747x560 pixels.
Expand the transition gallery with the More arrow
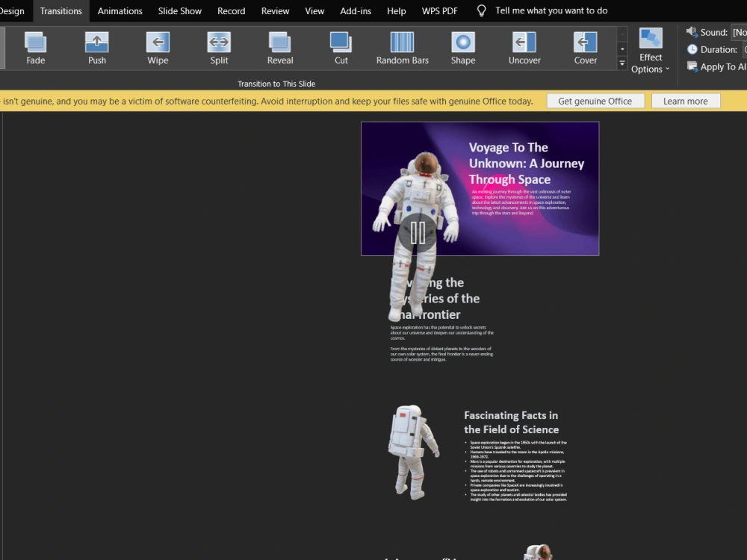[x=622, y=63]
